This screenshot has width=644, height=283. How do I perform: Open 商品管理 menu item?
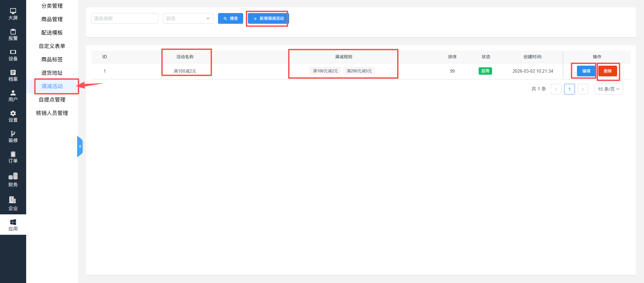[x=52, y=19]
